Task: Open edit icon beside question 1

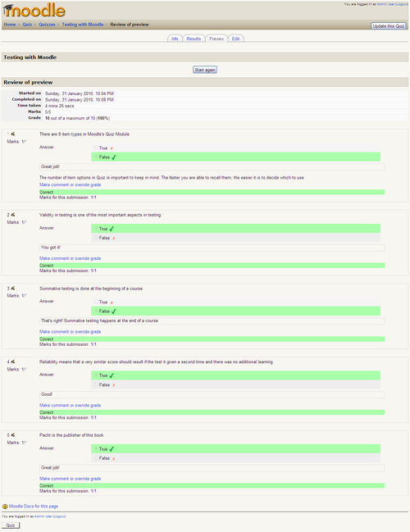Action: point(12,134)
